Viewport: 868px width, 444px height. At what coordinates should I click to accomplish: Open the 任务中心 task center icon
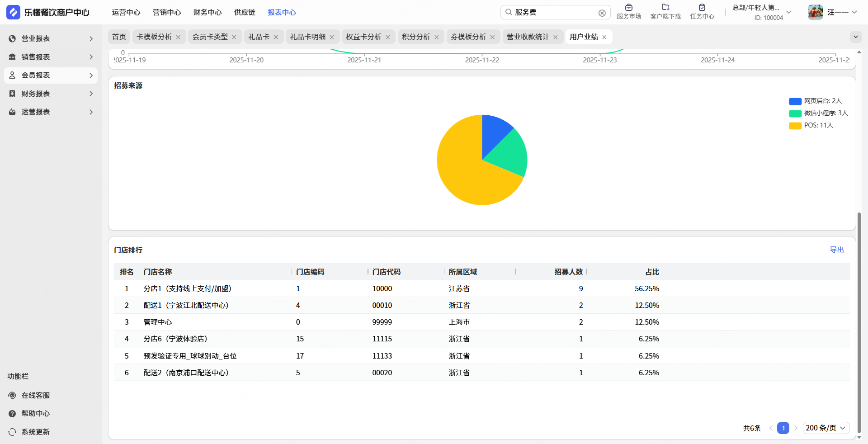click(702, 8)
